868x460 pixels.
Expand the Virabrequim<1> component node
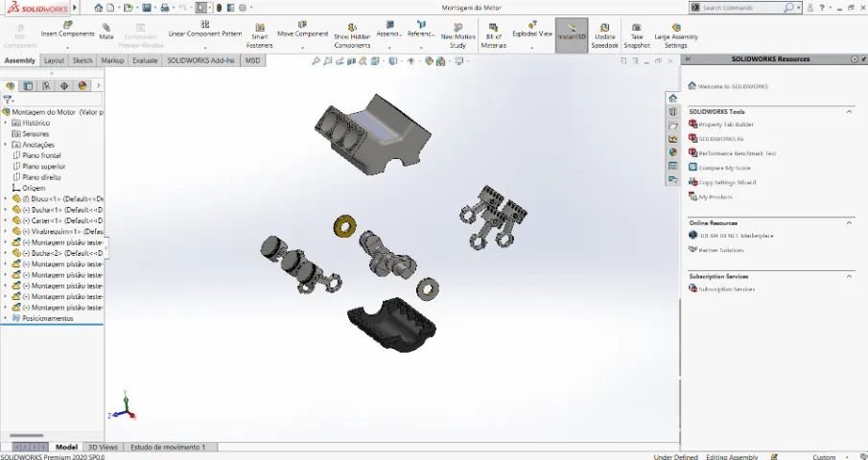tap(6, 231)
